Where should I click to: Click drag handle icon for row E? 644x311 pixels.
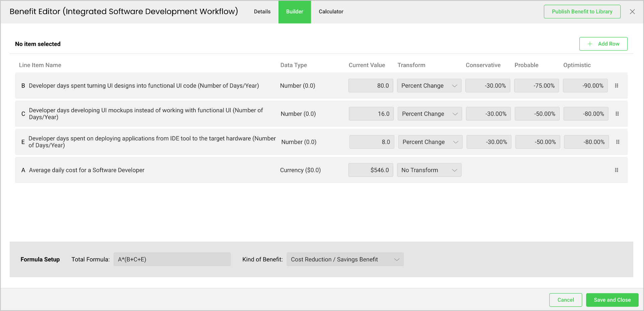[x=618, y=142]
